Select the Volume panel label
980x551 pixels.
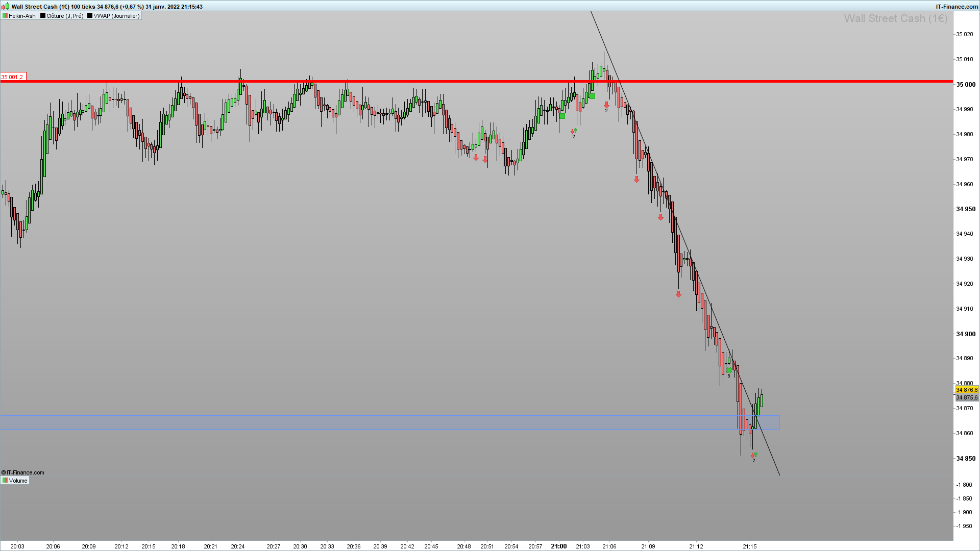pyautogui.click(x=18, y=481)
